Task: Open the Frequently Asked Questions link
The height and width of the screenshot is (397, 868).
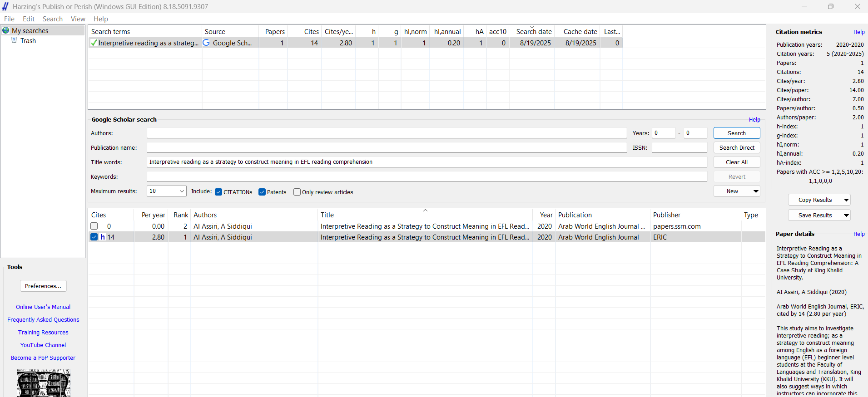Action: (43, 320)
